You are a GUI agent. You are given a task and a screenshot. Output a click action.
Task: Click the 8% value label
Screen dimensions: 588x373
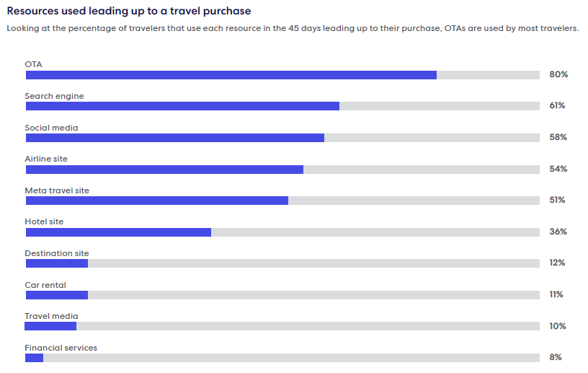(x=556, y=357)
